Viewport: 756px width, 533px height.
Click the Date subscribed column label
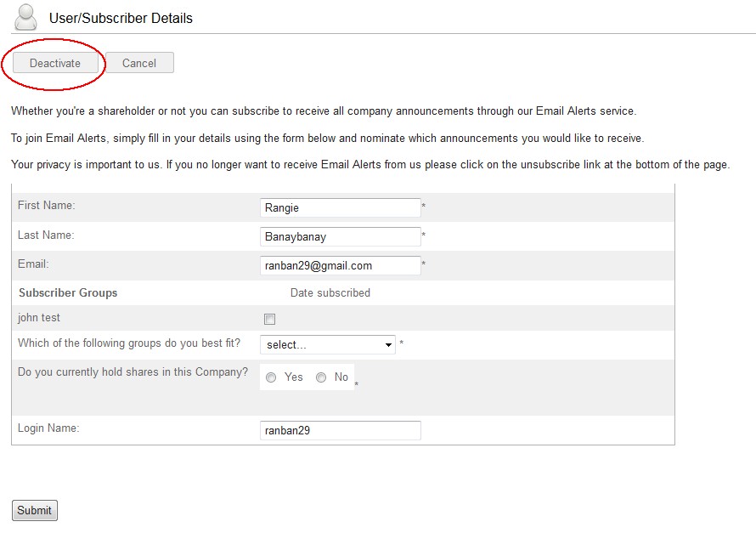330,292
